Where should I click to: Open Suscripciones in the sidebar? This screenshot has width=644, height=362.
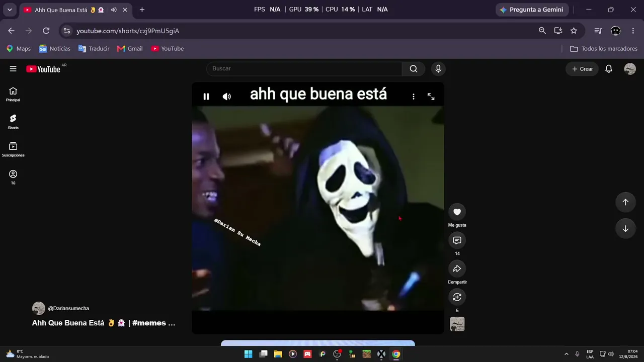point(13,149)
